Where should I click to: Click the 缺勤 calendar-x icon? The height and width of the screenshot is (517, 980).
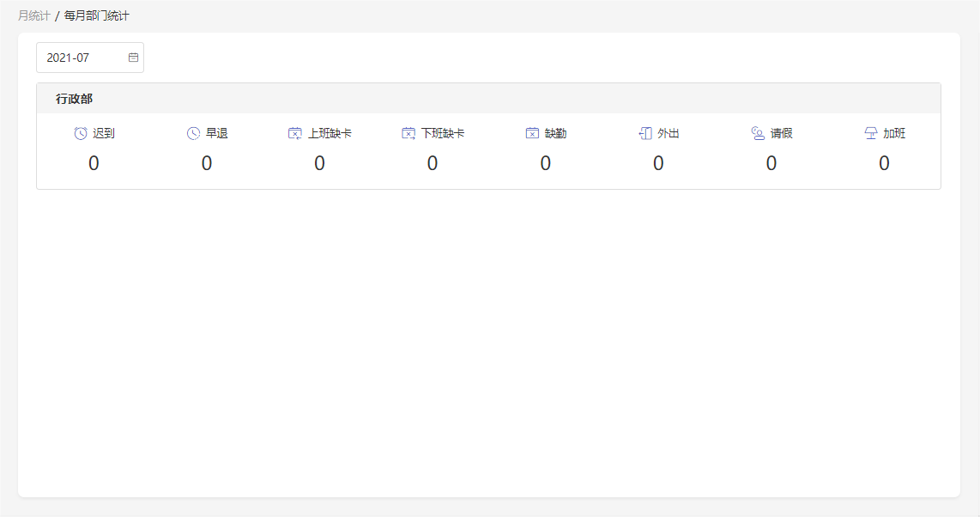pos(532,133)
